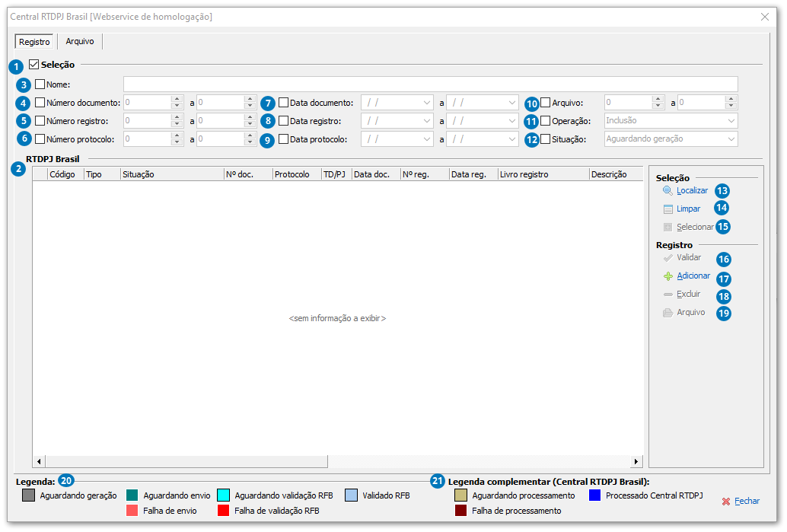Click the Data doc. column header

[377, 174]
